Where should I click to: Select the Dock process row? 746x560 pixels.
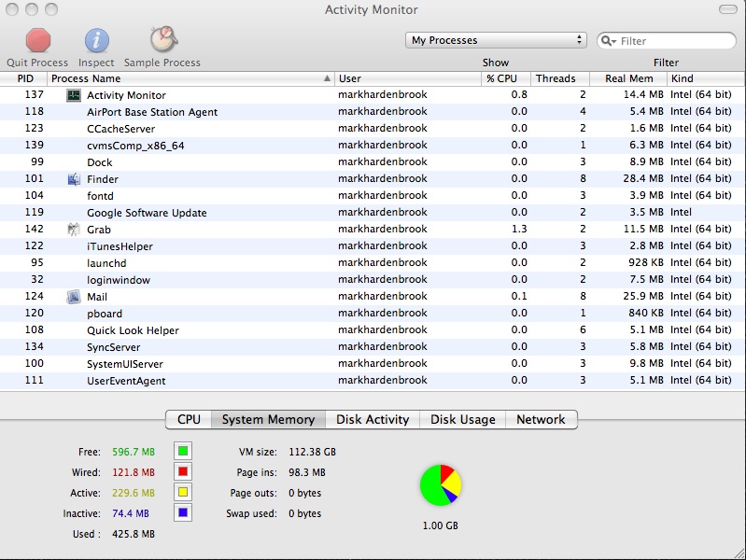point(373,162)
